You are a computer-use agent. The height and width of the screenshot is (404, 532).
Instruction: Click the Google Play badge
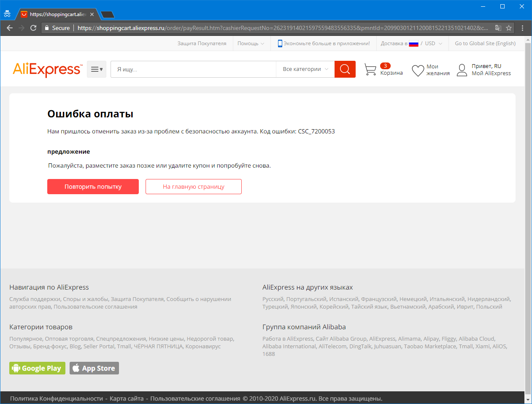(38, 368)
